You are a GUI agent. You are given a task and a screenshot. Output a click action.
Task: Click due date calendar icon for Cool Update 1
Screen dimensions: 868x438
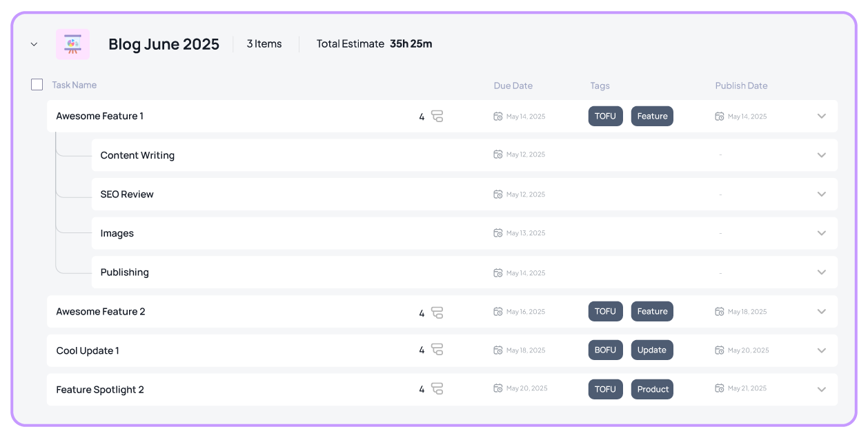498,350
